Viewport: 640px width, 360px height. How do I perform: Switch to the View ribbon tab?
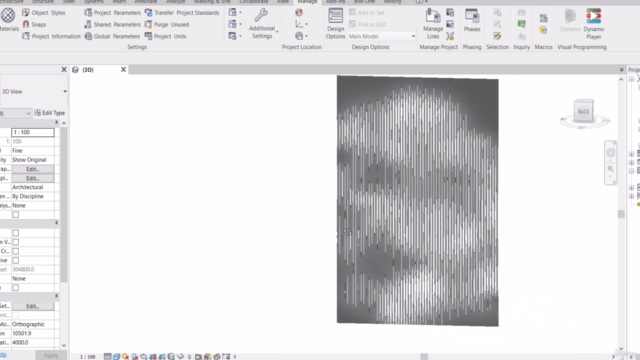pyautogui.click(x=282, y=2)
